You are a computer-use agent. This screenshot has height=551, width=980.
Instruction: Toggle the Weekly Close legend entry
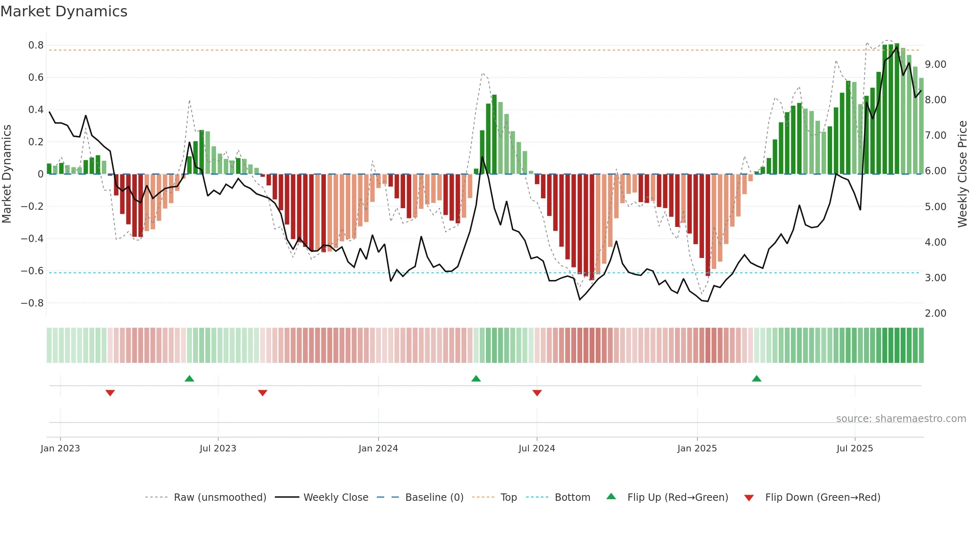coord(322,497)
